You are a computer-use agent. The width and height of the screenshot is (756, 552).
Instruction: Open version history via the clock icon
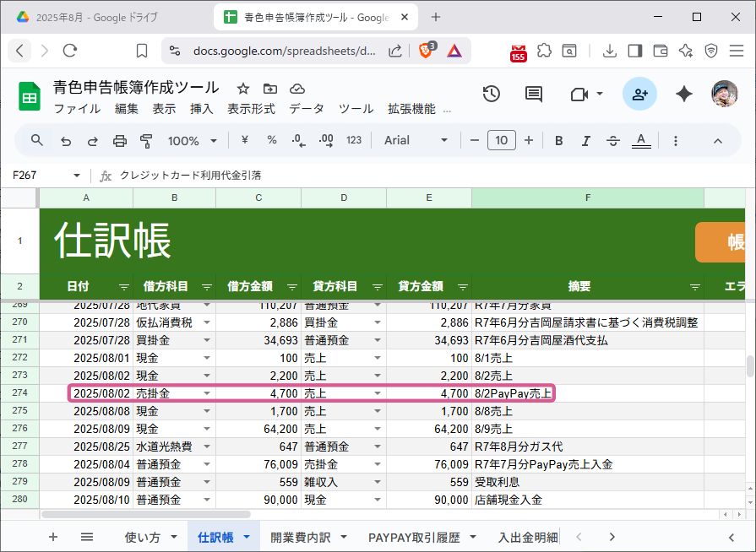coord(491,95)
